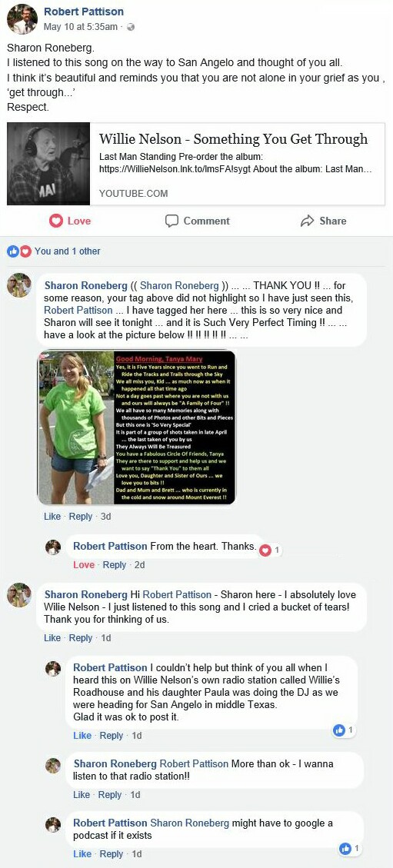Viewport: 393px width, 868px height.
Task: Toggle the Love reaction on the post
Action: click(70, 221)
